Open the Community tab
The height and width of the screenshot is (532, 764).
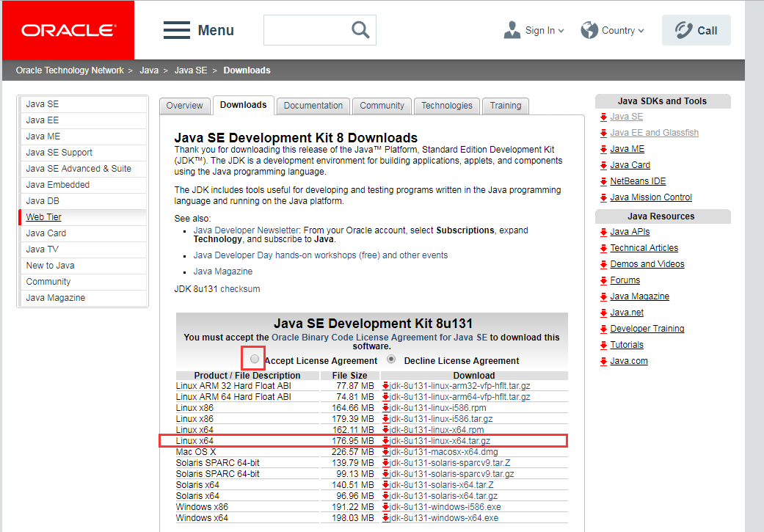(382, 106)
